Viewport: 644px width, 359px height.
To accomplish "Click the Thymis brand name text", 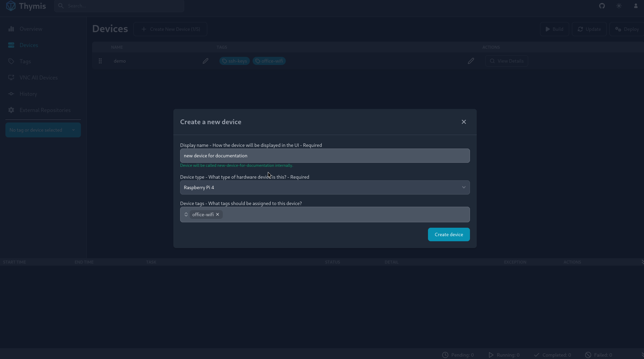I will tap(33, 6).
